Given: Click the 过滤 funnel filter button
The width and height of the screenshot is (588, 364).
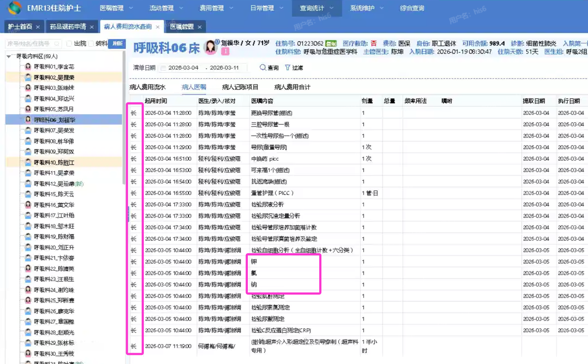Looking at the screenshot, I should click(x=294, y=68).
